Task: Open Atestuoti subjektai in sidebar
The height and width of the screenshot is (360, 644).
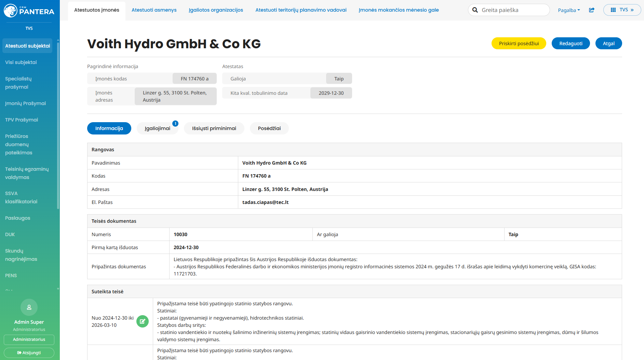Action: point(27,46)
